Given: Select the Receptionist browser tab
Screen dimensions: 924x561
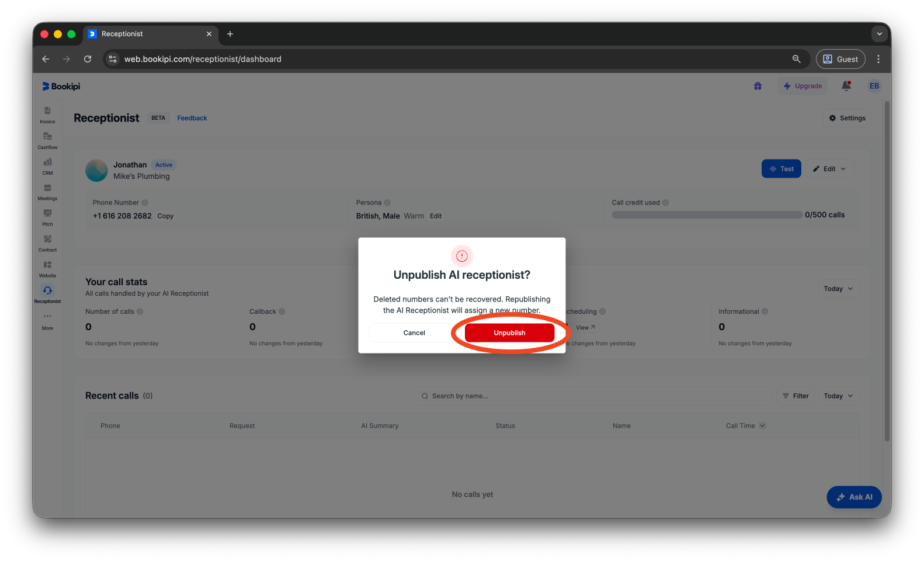Looking at the screenshot, I should tap(151, 34).
